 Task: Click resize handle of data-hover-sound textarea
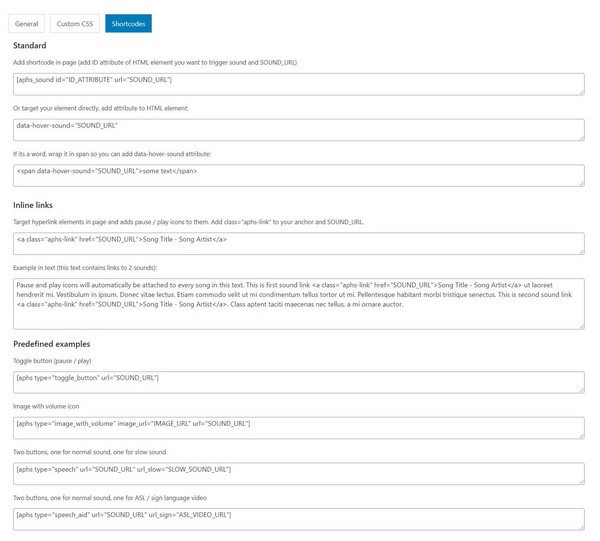pyautogui.click(x=582, y=138)
